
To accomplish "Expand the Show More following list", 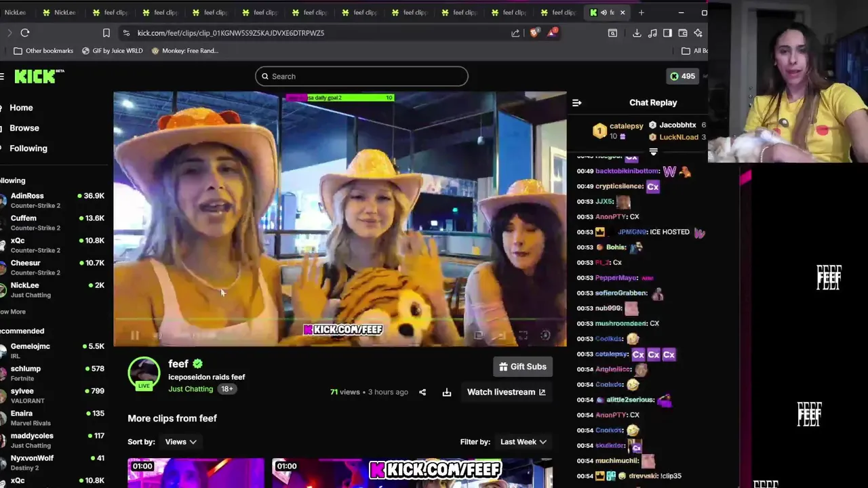I will 13,312.
